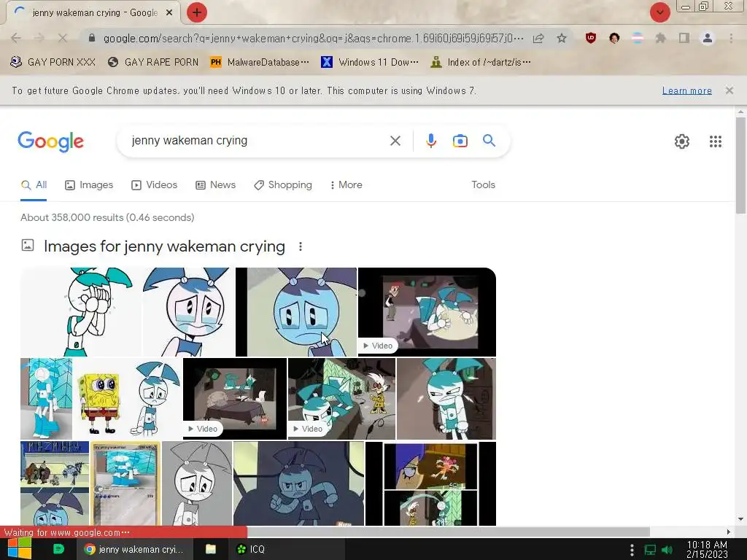Open a new tab with the plus button
This screenshot has height=560, width=747.
click(x=197, y=12)
